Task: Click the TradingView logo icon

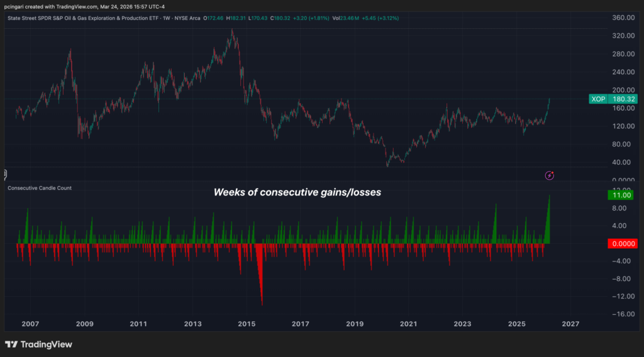Action: tap(11, 344)
